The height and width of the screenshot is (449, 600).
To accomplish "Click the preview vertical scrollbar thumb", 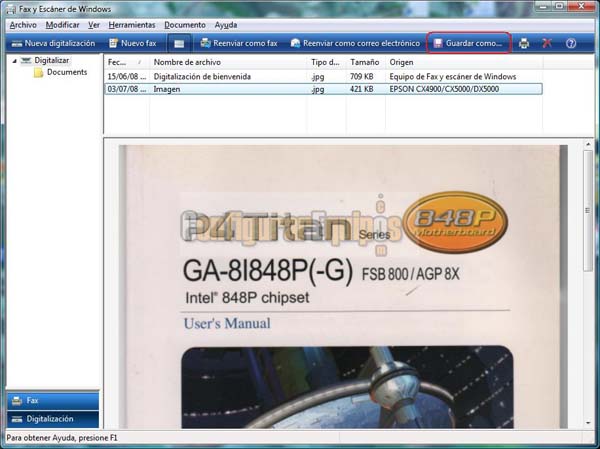I will tap(588, 211).
